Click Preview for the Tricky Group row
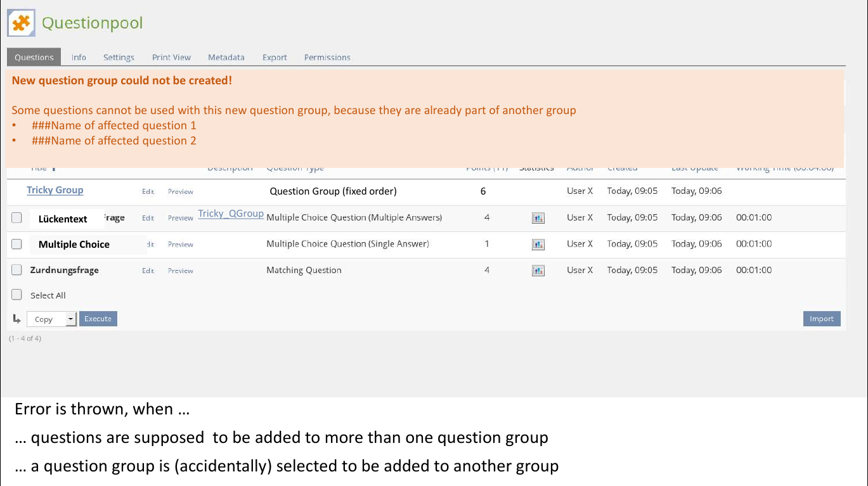The height and width of the screenshot is (486, 868). [181, 191]
